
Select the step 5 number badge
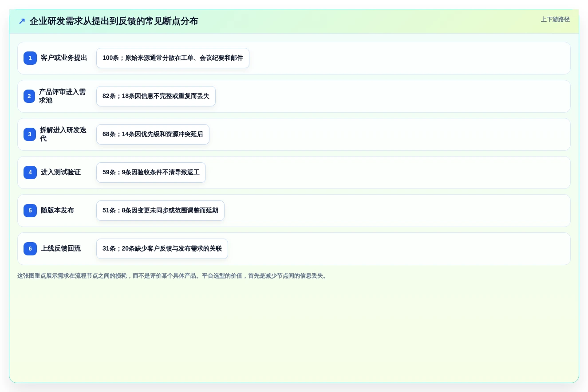click(30, 211)
